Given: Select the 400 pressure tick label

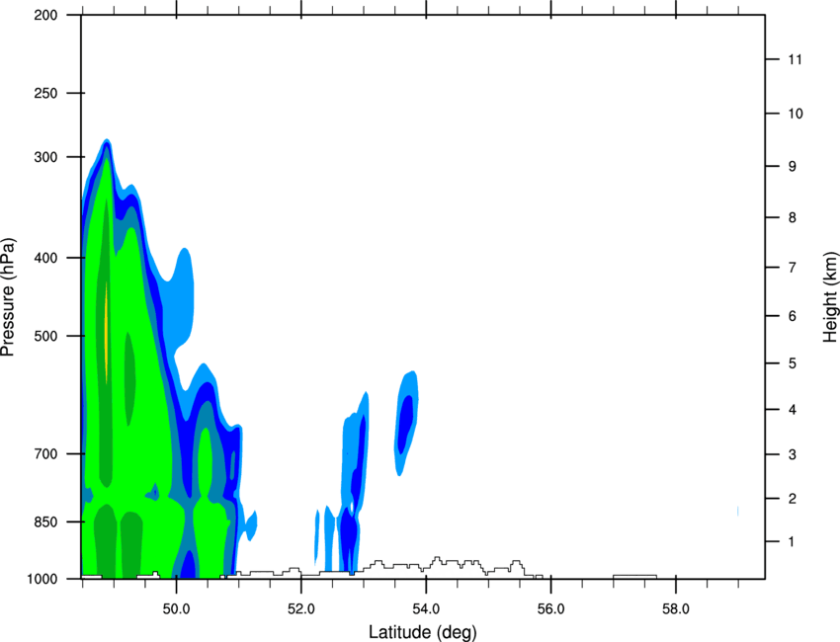Looking at the screenshot, I should (x=45, y=258).
